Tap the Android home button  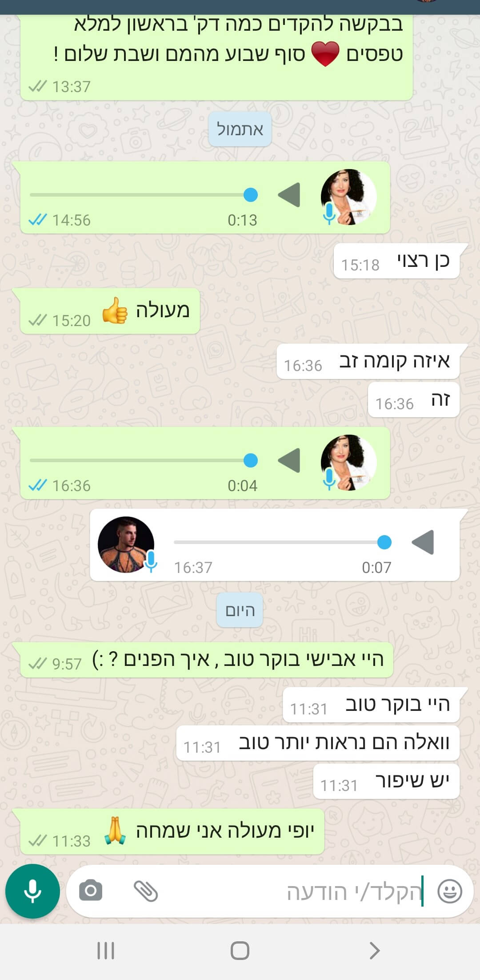coord(240,951)
